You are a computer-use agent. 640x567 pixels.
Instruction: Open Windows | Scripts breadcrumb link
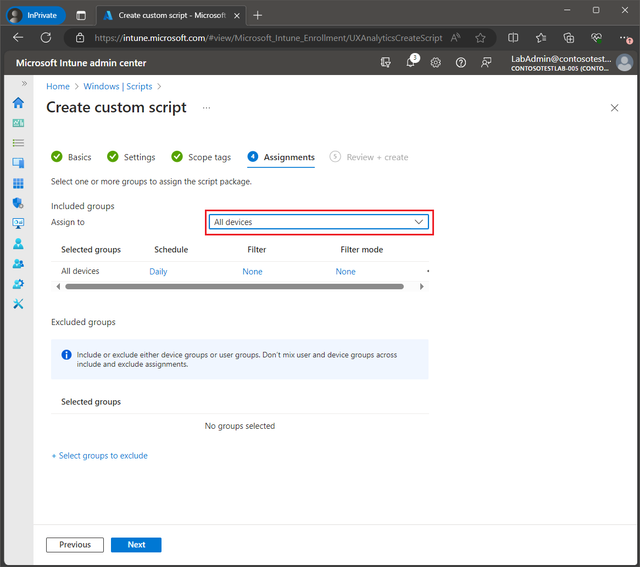[118, 87]
